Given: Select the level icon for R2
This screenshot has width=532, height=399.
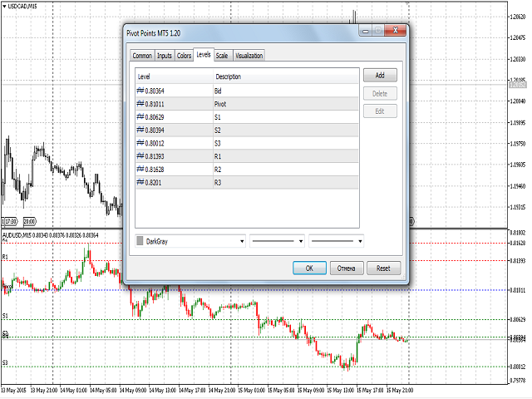Looking at the screenshot, I should 140,168.
